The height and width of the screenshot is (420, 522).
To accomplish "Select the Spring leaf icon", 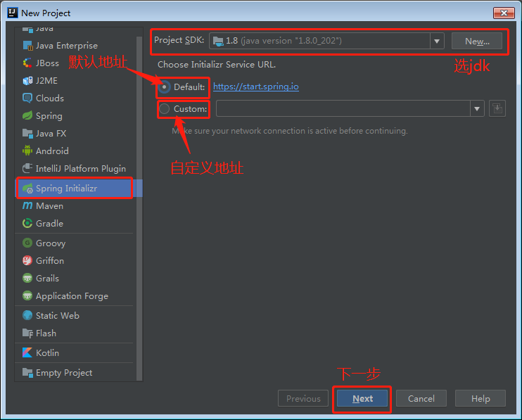I will pos(27,115).
